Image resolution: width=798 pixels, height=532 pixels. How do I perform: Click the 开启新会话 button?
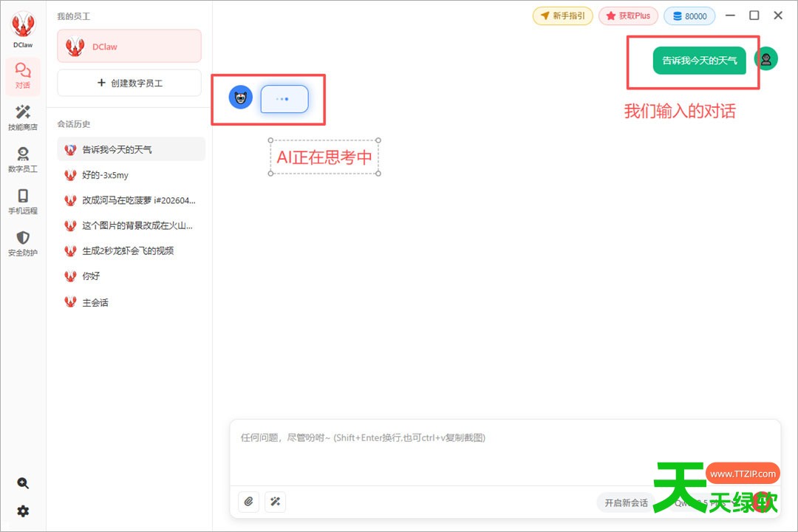626,502
